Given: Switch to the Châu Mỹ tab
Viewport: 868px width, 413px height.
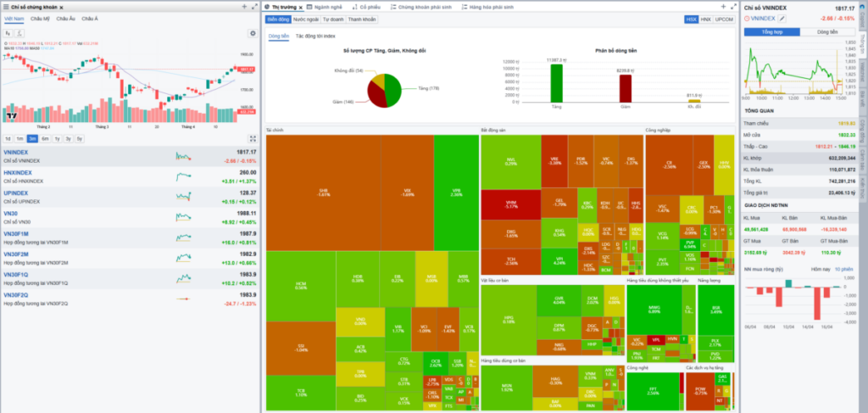Looking at the screenshot, I should [x=40, y=18].
